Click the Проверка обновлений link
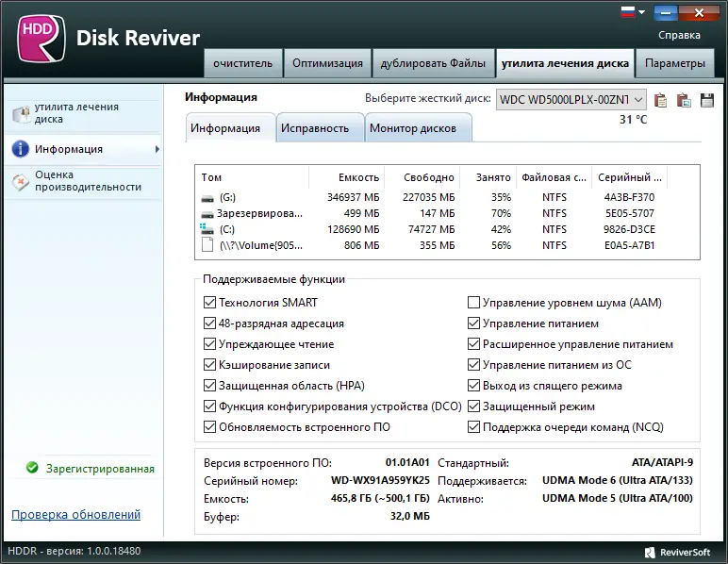728x564 pixels. [75, 514]
